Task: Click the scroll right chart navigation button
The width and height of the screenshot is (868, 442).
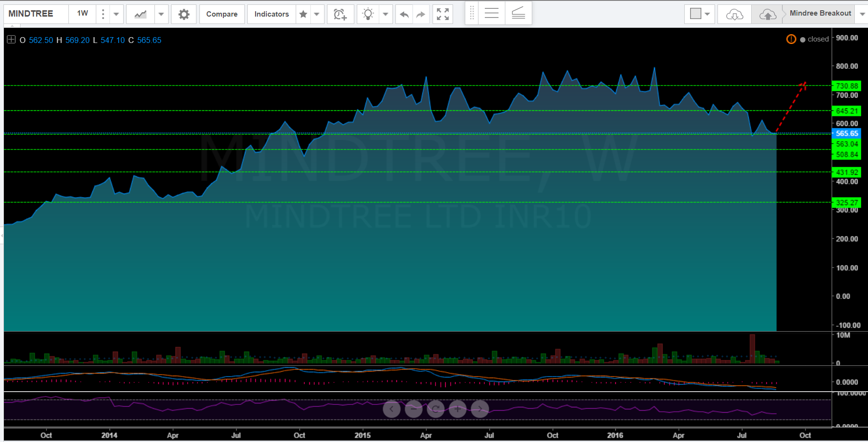Action: (x=479, y=409)
